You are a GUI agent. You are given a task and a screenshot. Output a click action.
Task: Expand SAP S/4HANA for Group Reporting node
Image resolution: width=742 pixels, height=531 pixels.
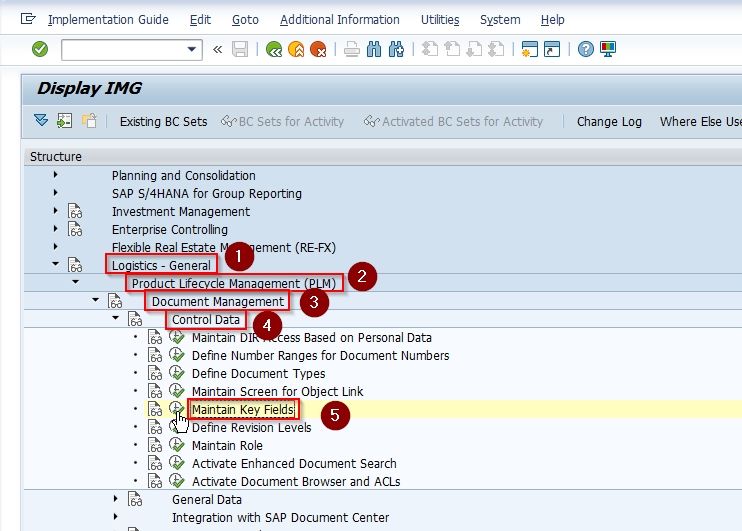pos(55,193)
